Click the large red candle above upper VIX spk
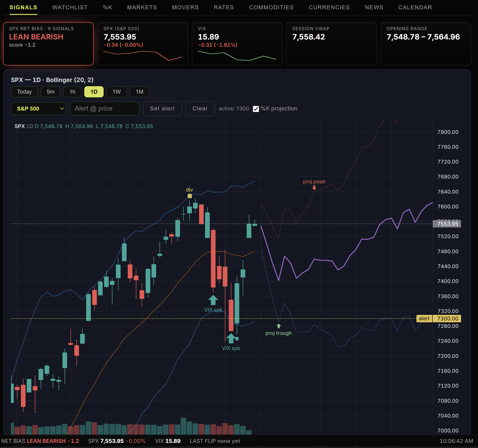 click(x=213, y=259)
